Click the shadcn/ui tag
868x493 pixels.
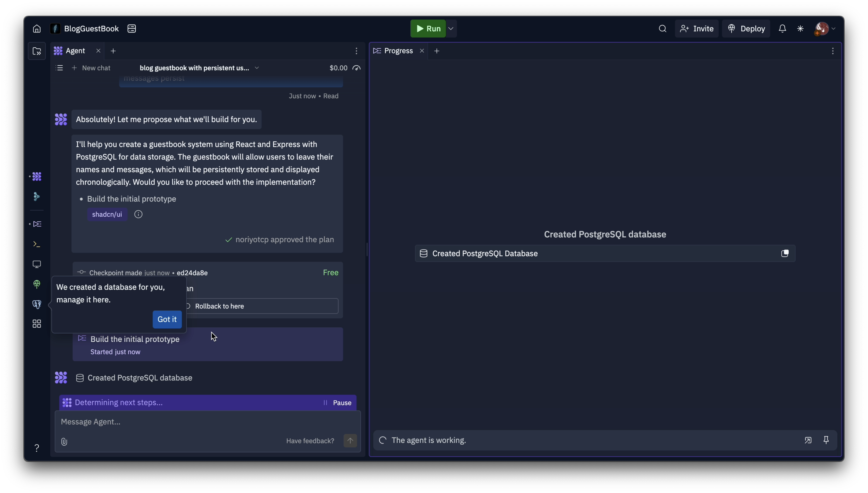coord(107,214)
